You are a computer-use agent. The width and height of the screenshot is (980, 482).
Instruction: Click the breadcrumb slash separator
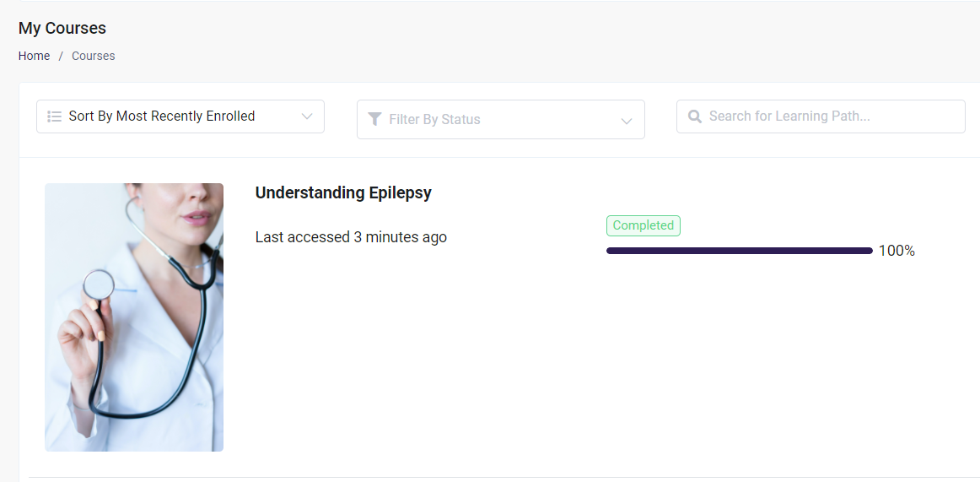[61, 56]
